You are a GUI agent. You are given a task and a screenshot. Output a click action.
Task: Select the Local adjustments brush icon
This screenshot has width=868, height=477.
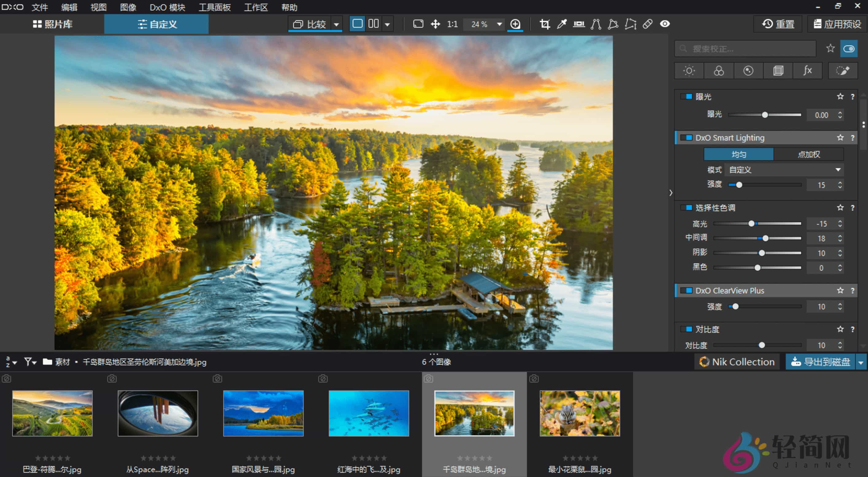click(x=843, y=71)
